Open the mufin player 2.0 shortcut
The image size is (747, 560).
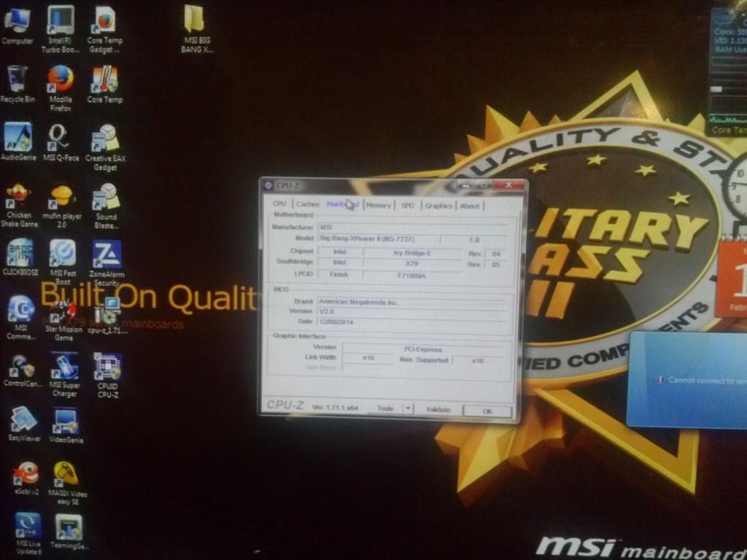tap(62, 206)
